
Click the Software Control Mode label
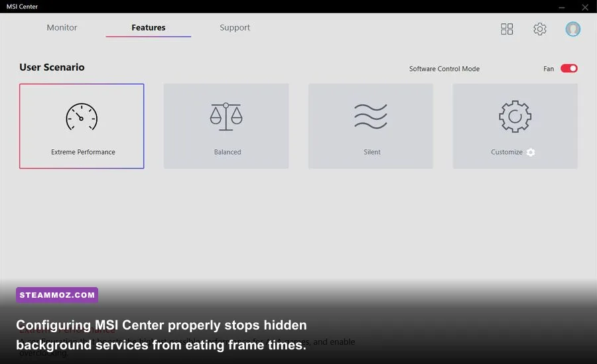[x=444, y=69]
